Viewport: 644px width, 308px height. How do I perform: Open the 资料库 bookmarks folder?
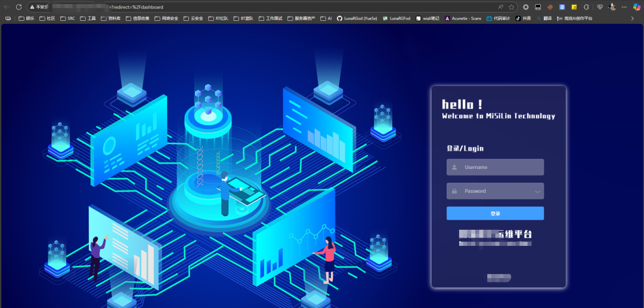[111, 18]
